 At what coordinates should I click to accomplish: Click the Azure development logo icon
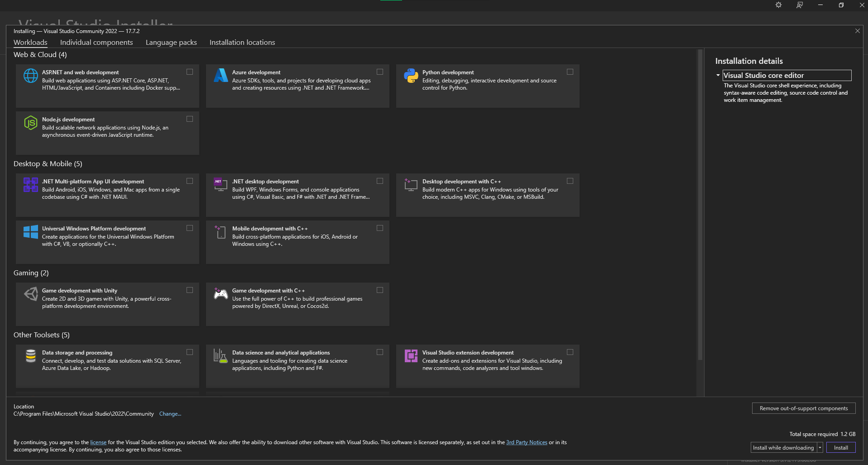pyautogui.click(x=221, y=76)
